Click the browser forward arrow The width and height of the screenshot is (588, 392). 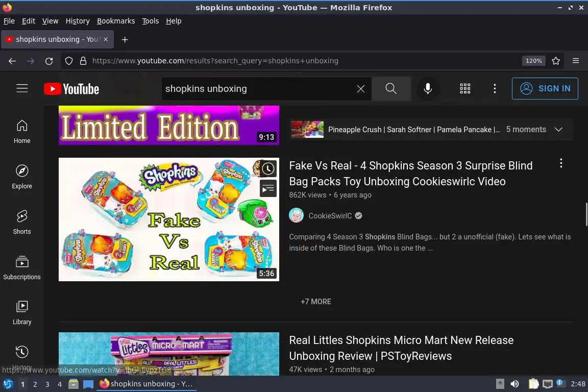pos(31,61)
